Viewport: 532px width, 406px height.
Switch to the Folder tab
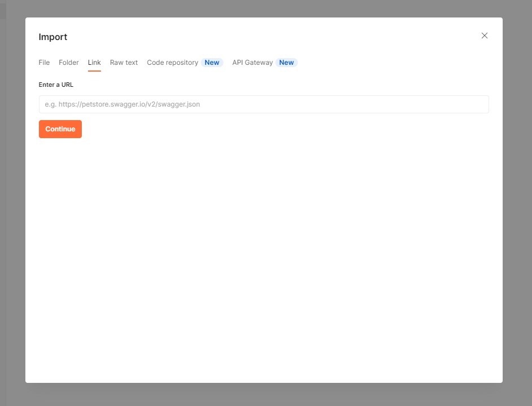coord(68,63)
